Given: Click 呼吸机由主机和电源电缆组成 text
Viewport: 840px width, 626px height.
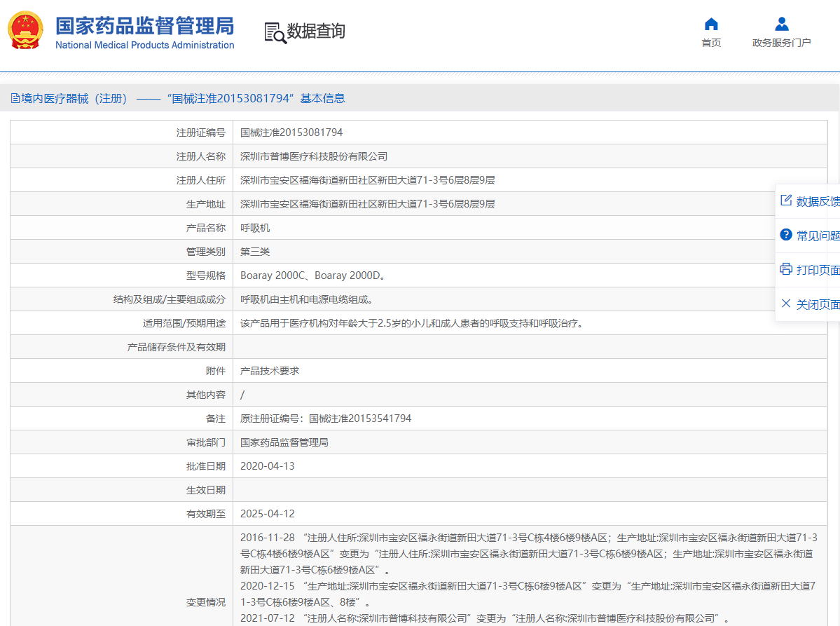Looking at the screenshot, I should point(306,299).
